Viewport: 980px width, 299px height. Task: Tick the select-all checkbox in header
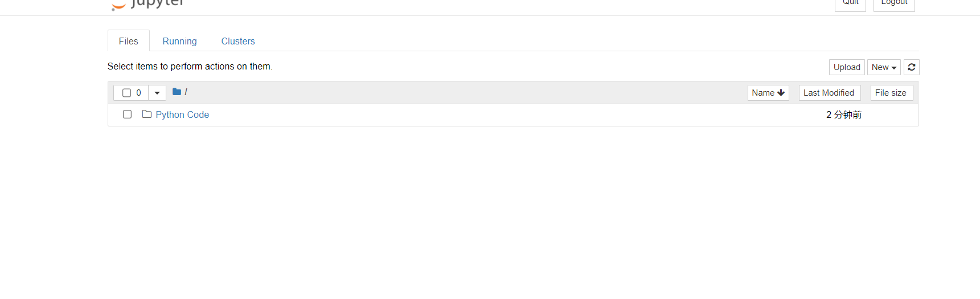pyautogui.click(x=126, y=93)
